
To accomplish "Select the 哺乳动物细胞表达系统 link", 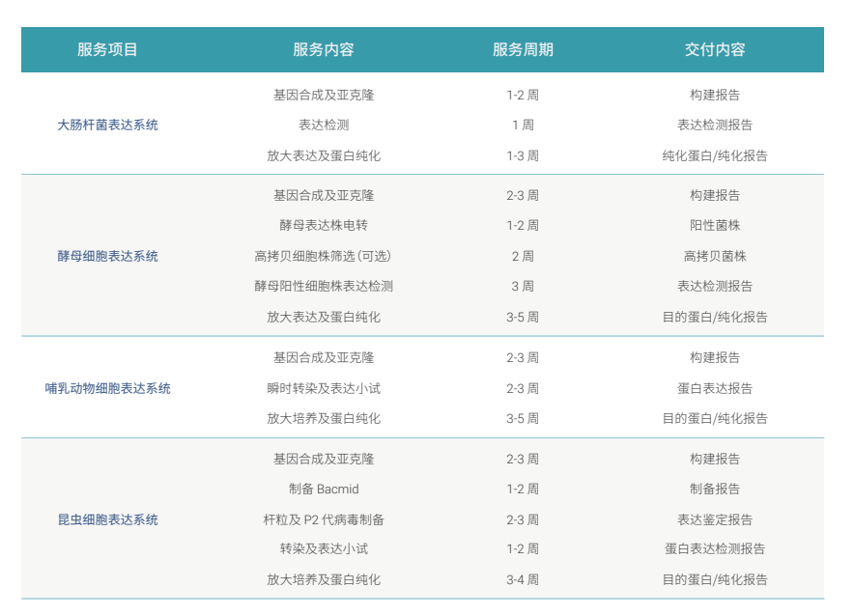I will (x=107, y=388).
